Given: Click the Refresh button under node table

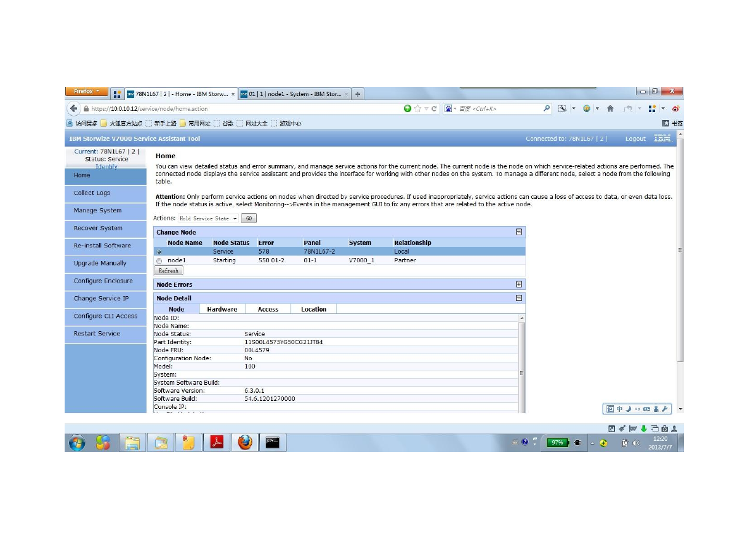Looking at the screenshot, I should tap(168, 271).
